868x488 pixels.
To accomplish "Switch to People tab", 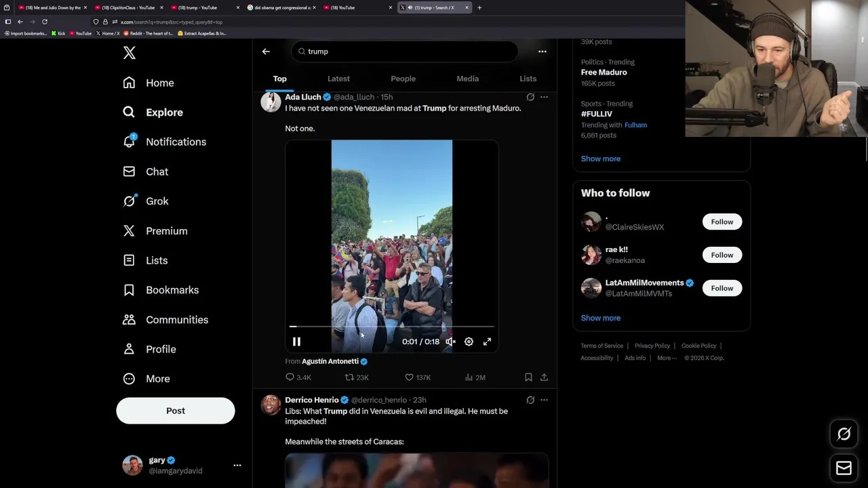I will (403, 79).
